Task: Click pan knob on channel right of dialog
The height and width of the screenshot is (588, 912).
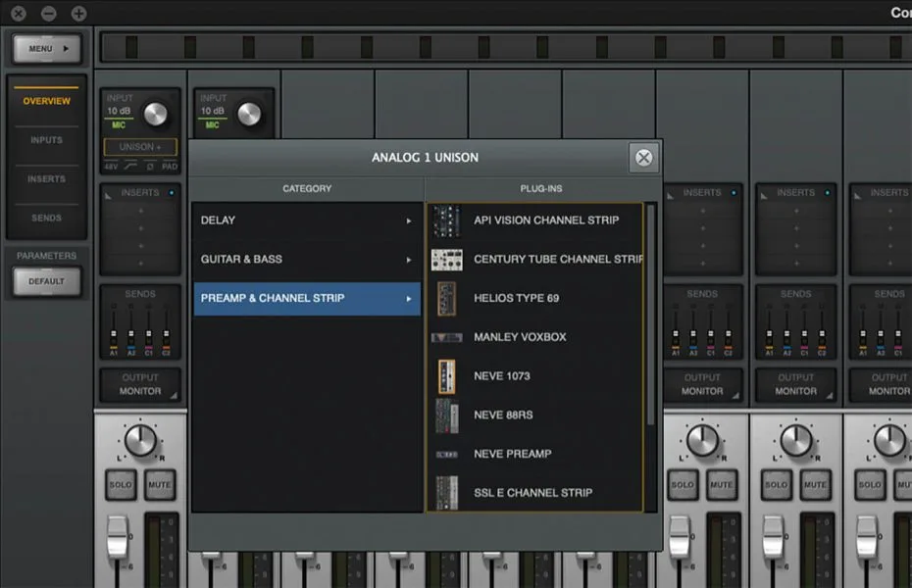Action: (x=702, y=440)
